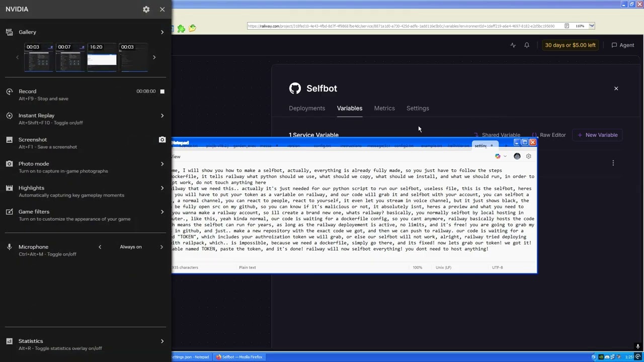Click the 100% zoom in Notepad status bar
The height and width of the screenshot is (362, 644).
point(418,267)
